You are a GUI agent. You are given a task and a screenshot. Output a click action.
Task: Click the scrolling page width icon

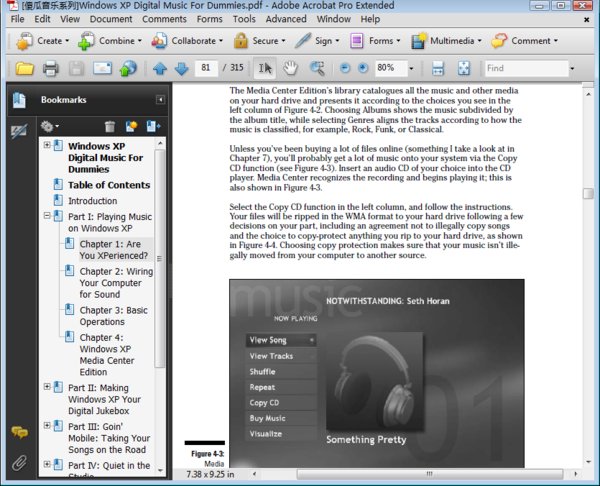coord(438,68)
